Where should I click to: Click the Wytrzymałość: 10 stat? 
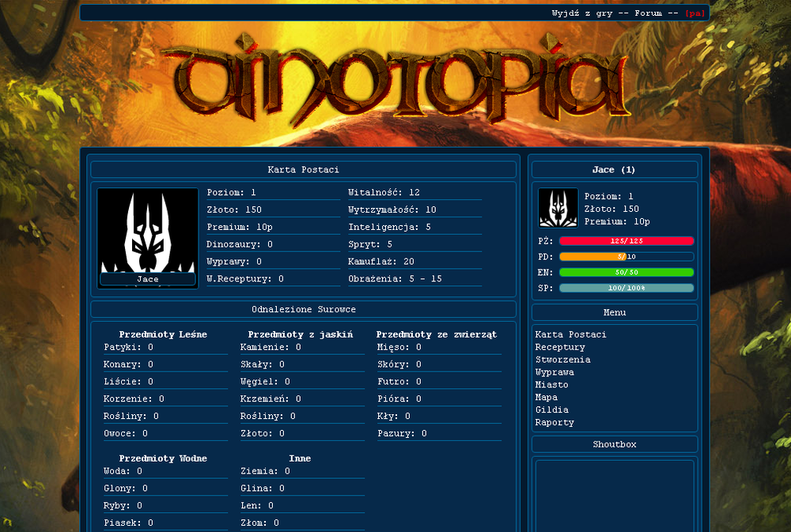[414, 209]
